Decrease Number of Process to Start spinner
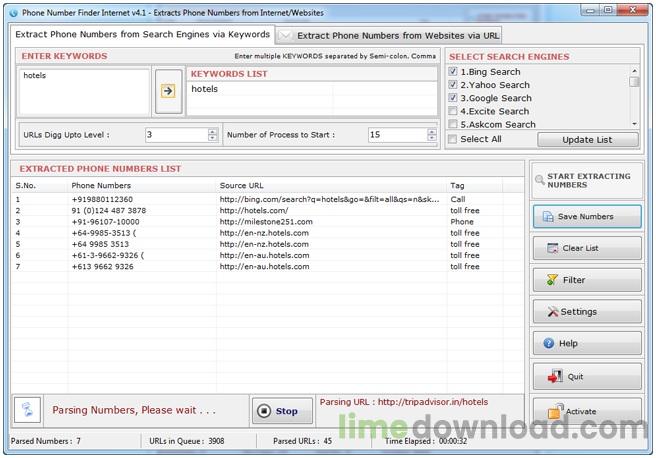This screenshot has width=656, height=458. (431, 138)
